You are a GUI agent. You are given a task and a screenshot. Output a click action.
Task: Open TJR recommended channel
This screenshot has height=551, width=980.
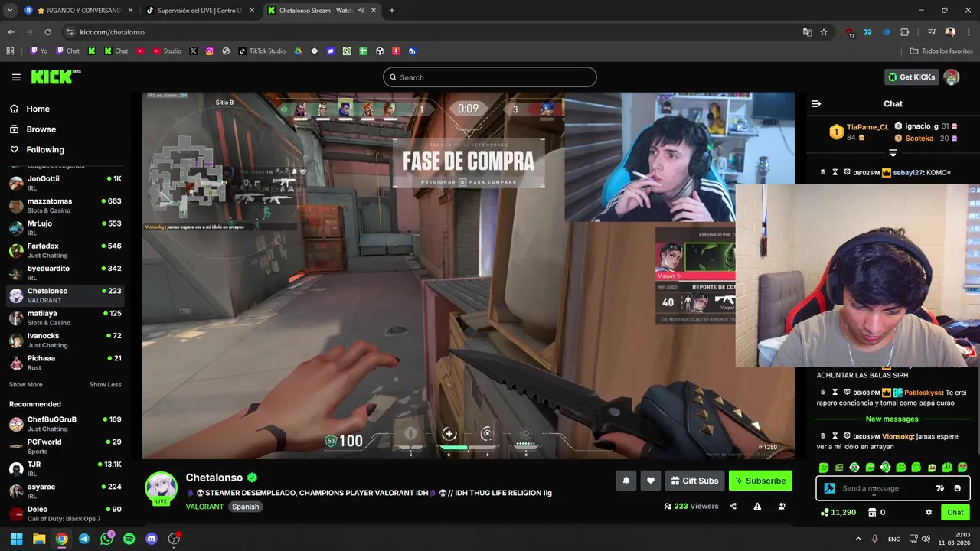point(65,469)
